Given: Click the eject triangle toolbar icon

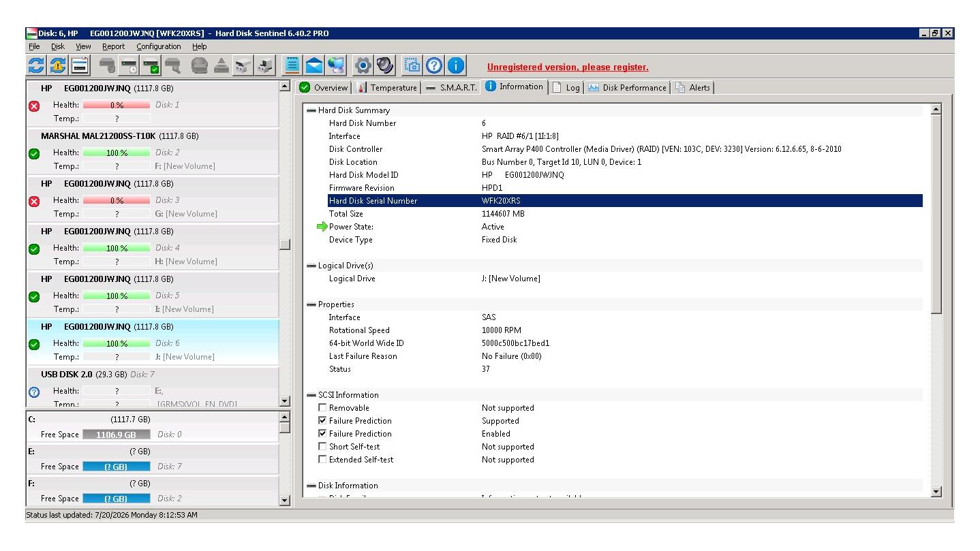Looking at the screenshot, I should tap(221, 65).
